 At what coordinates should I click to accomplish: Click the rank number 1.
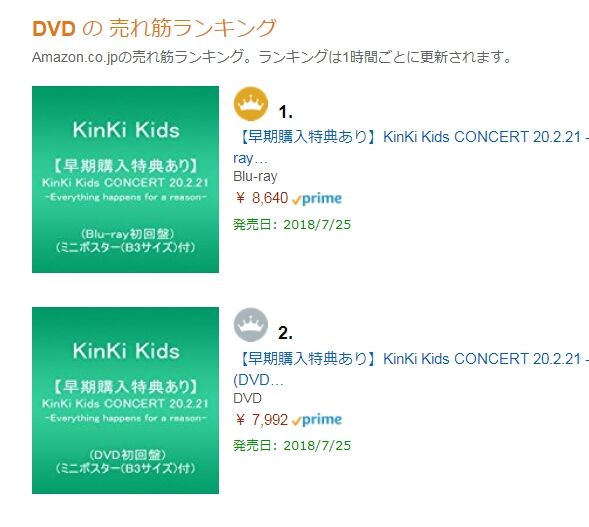[285, 112]
